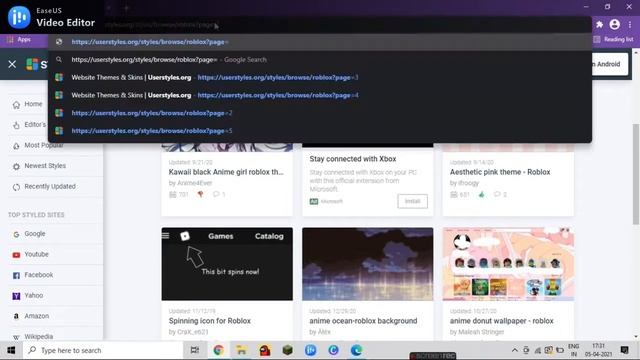640x360 pixels.
Task: Close the Userstyles sidebar with the X
Action: click(12, 64)
